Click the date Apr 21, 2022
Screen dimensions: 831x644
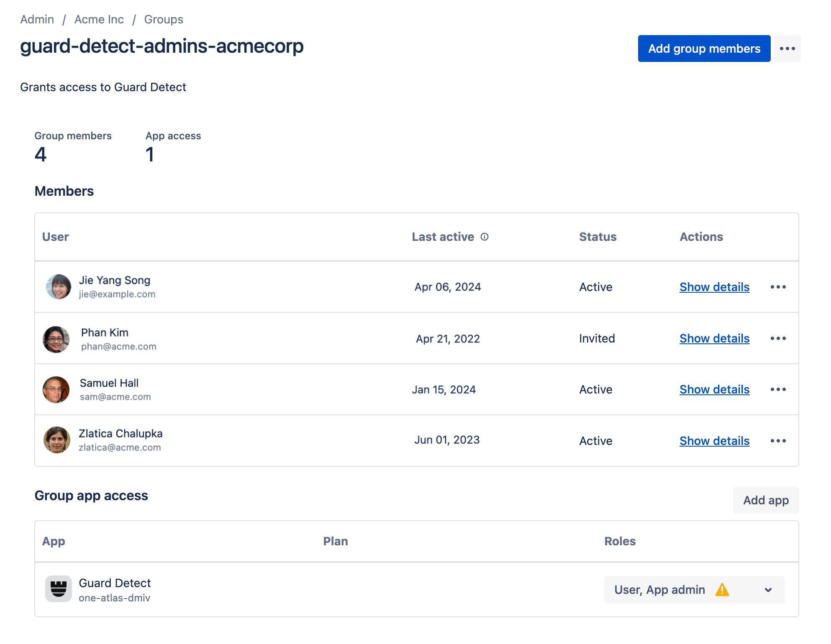pos(448,339)
